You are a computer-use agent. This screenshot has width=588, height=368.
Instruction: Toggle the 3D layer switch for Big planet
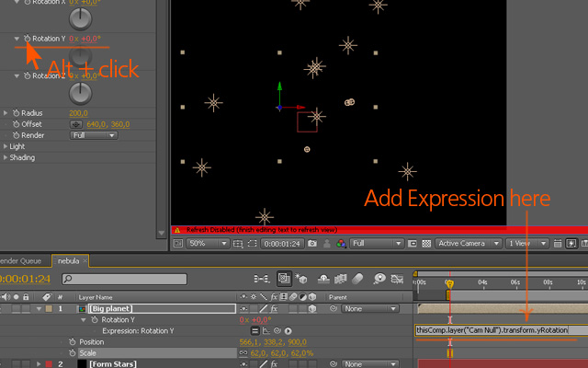[312, 309]
